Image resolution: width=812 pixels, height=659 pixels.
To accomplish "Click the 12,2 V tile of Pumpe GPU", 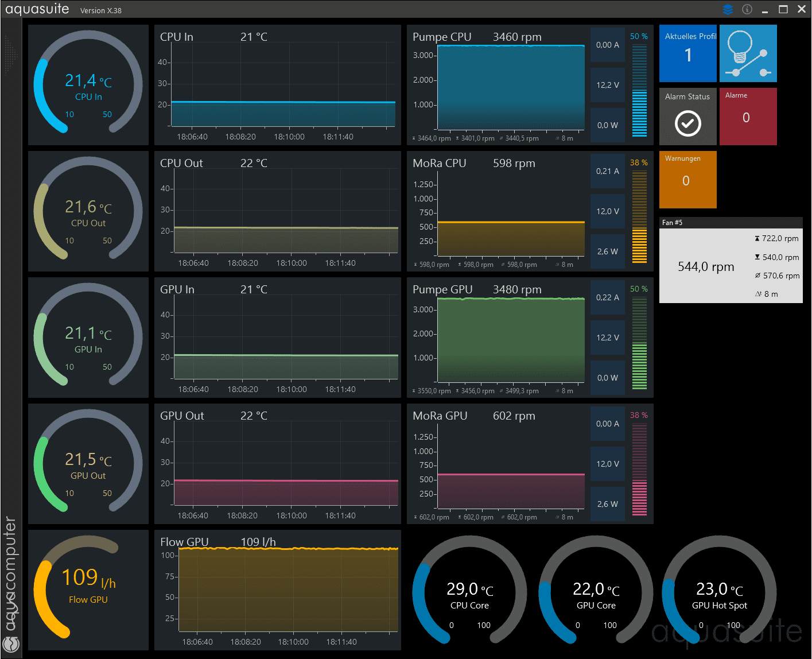I will click(x=608, y=338).
